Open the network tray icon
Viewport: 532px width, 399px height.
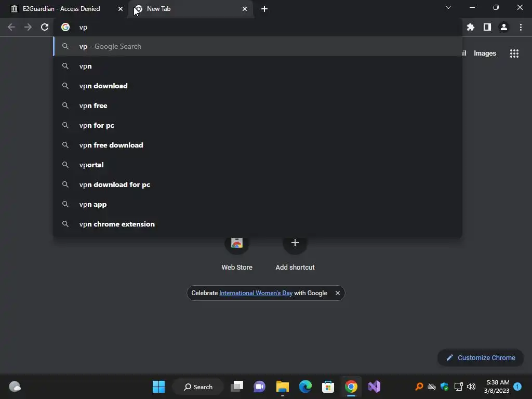coord(458,387)
